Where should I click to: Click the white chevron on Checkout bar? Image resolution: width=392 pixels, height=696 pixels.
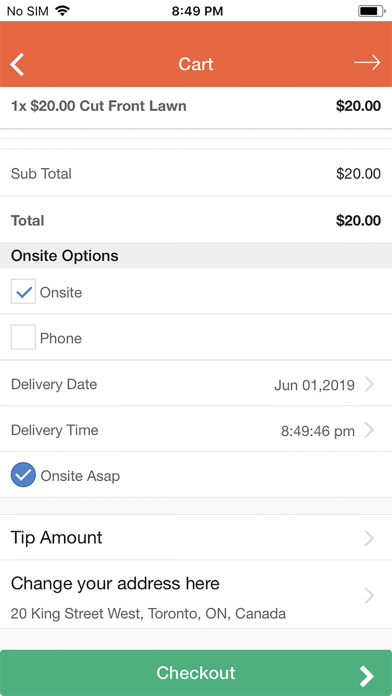coord(367,676)
